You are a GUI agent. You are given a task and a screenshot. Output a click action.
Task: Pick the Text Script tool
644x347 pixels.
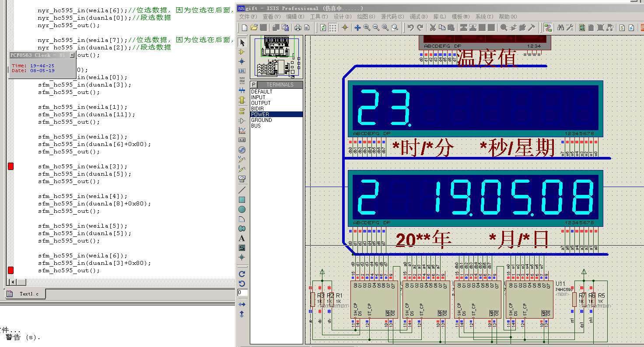[242, 80]
